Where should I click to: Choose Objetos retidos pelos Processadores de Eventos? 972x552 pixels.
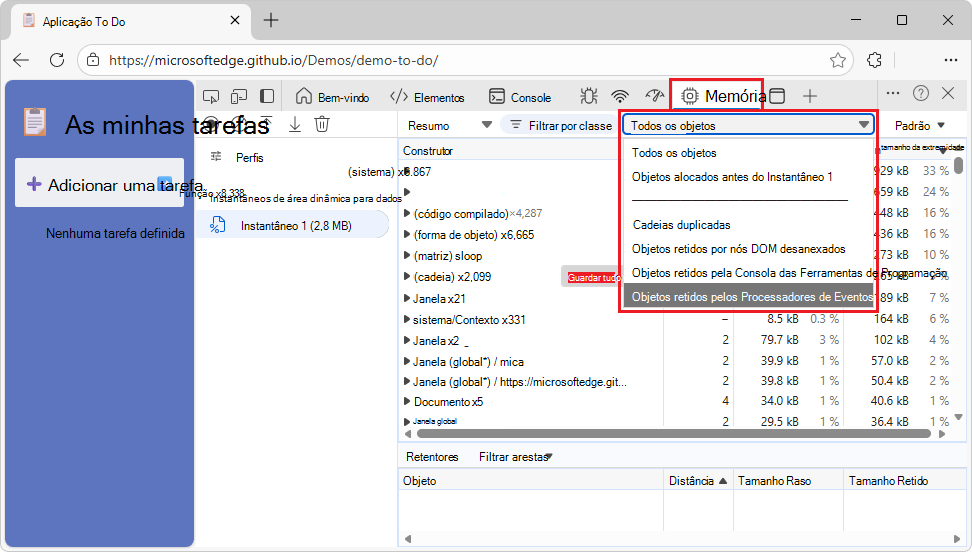(748, 296)
